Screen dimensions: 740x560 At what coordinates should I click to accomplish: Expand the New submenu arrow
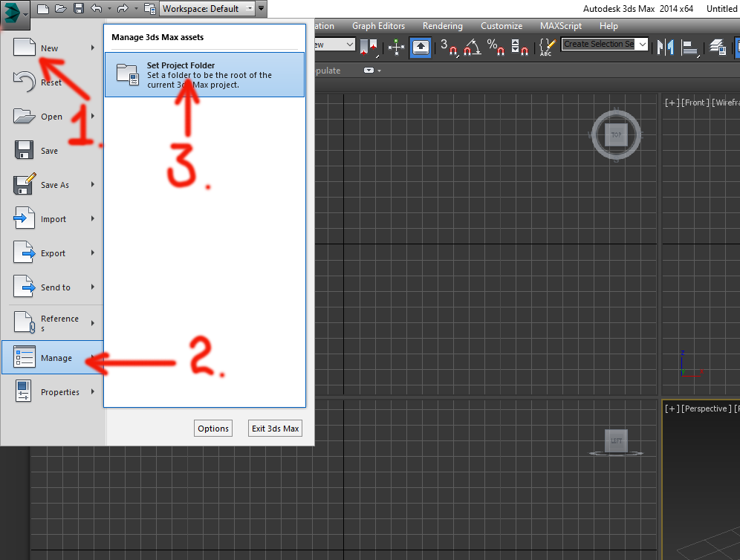click(93, 48)
